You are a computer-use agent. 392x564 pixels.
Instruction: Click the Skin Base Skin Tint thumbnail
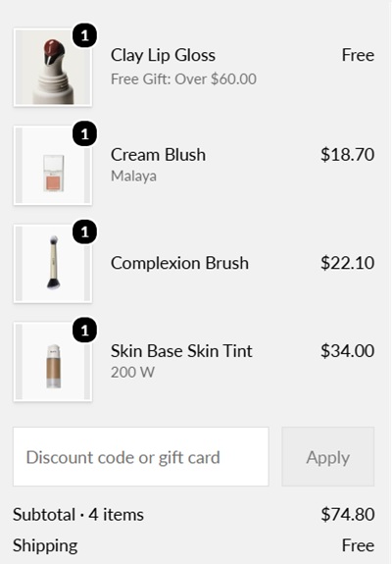(53, 362)
